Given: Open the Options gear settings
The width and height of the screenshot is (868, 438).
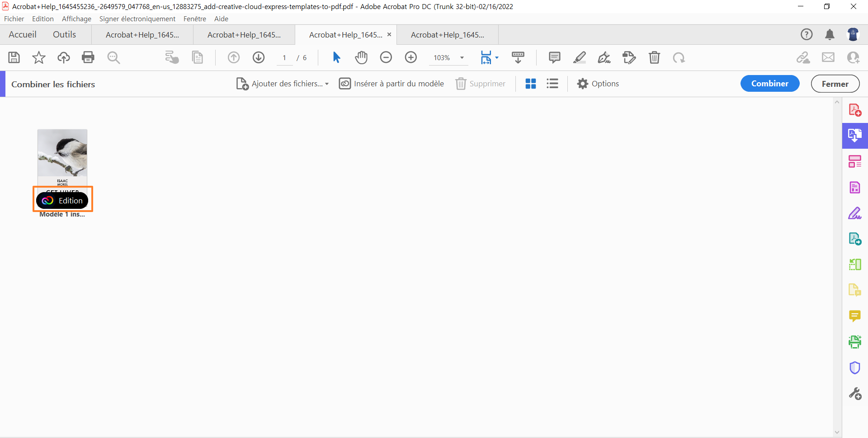Looking at the screenshot, I should [x=598, y=84].
